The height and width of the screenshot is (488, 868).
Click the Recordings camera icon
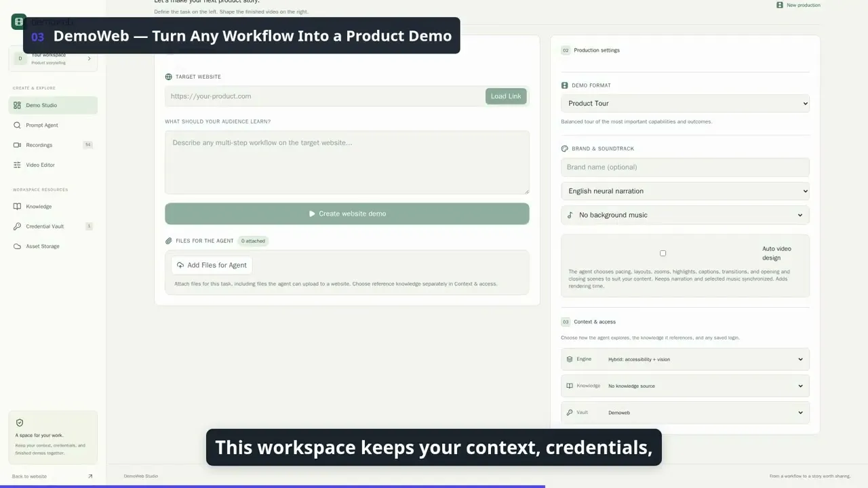pyautogui.click(x=18, y=145)
